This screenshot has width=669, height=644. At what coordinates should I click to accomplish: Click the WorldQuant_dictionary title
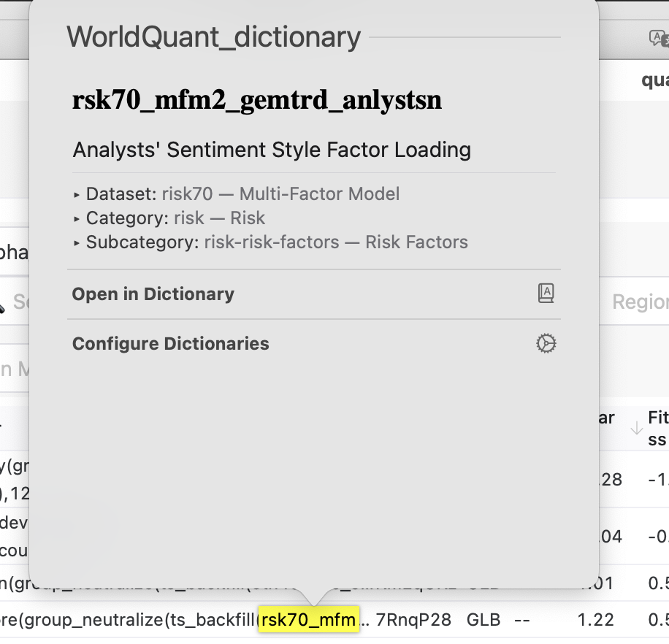[x=214, y=37]
